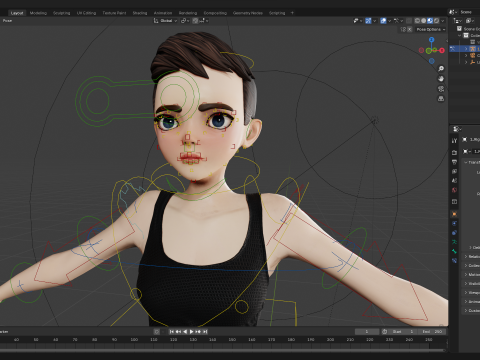Add a new workspace with plus button
This screenshot has width=480, height=360.
(292, 13)
